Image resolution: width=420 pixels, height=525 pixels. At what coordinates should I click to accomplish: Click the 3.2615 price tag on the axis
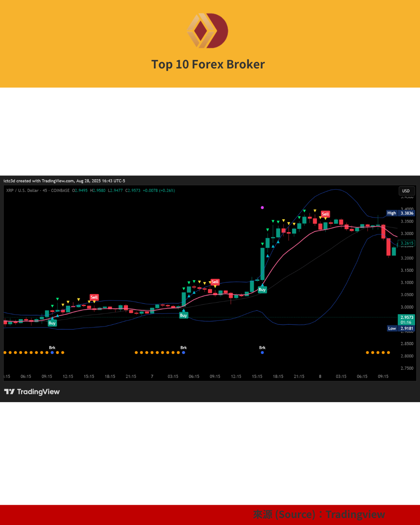point(407,243)
